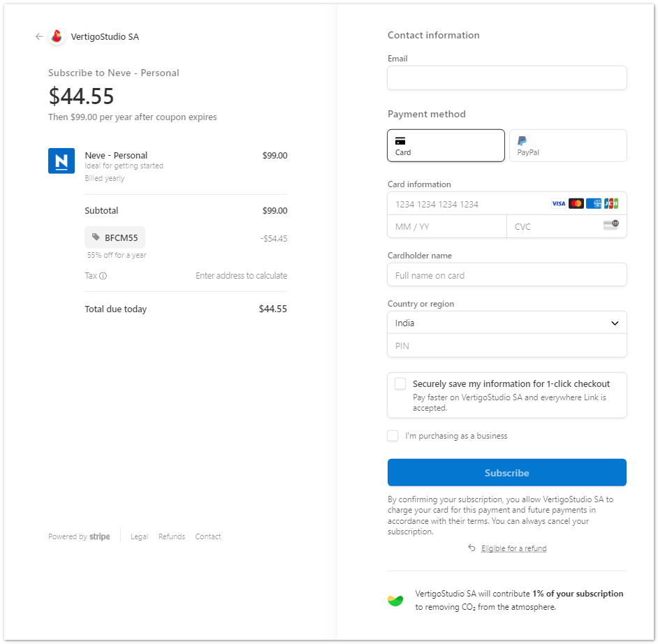Screen dimensions: 658x644
Task: Click the Mastercard brand icon
Action: pyautogui.click(x=576, y=204)
